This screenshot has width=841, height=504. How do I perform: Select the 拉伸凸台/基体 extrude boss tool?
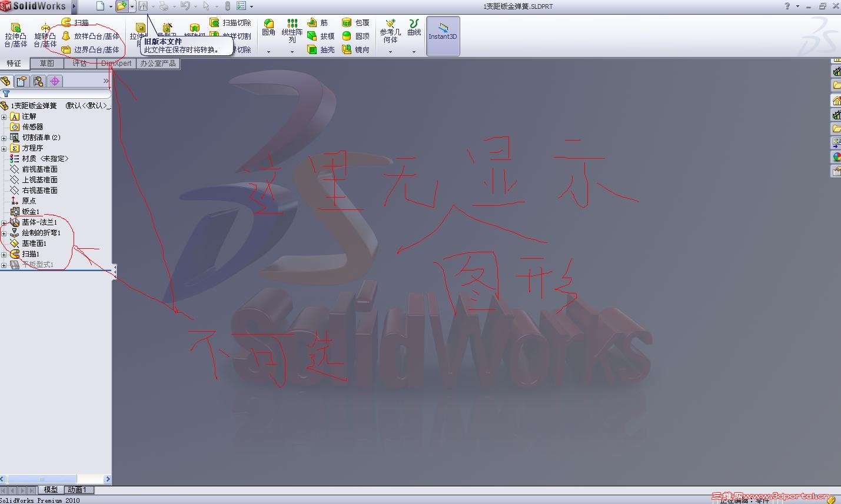pos(16,35)
